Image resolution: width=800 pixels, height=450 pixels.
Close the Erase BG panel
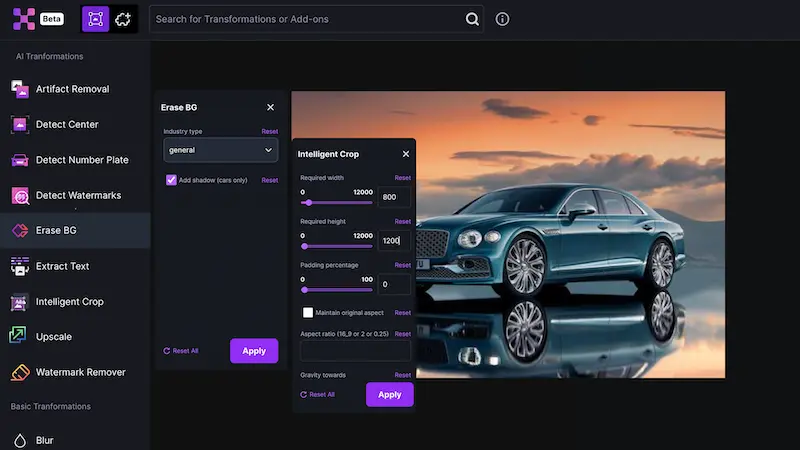pos(270,107)
